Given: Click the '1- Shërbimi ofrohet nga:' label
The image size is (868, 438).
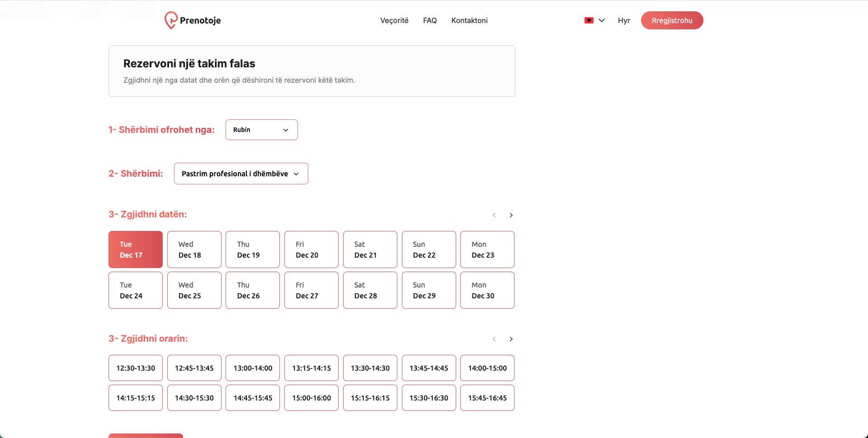Looking at the screenshot, I should coord(161,130).
